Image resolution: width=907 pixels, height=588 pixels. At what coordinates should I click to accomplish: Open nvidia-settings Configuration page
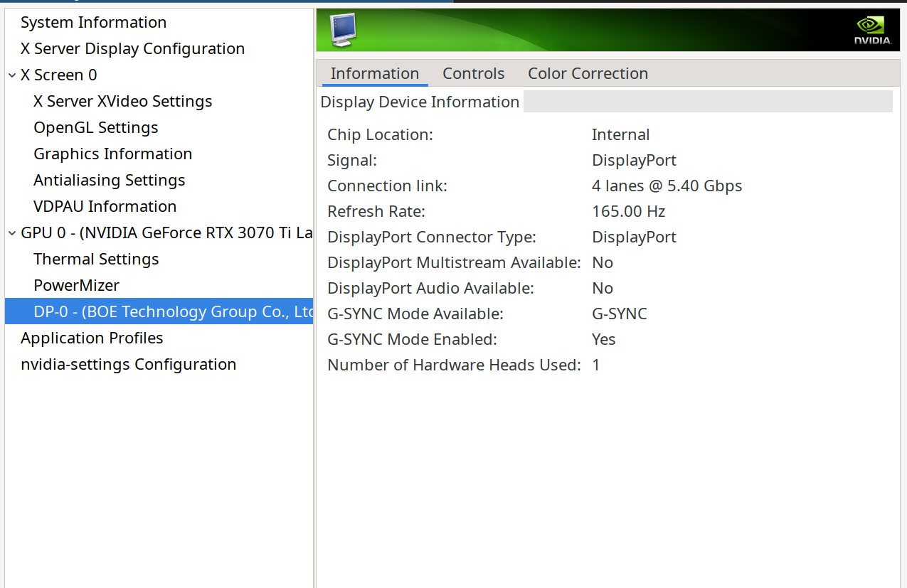pyautogui.click(x=128, y=364)
